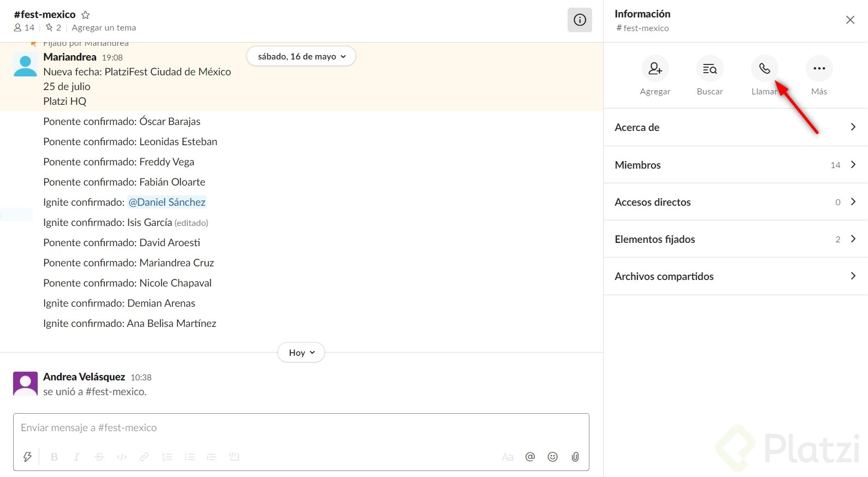The image size is (868, 477).
Task: Open the sábado, 16 de mayo date dropdown
Action: pyautogui.click(x=301, y=56)
